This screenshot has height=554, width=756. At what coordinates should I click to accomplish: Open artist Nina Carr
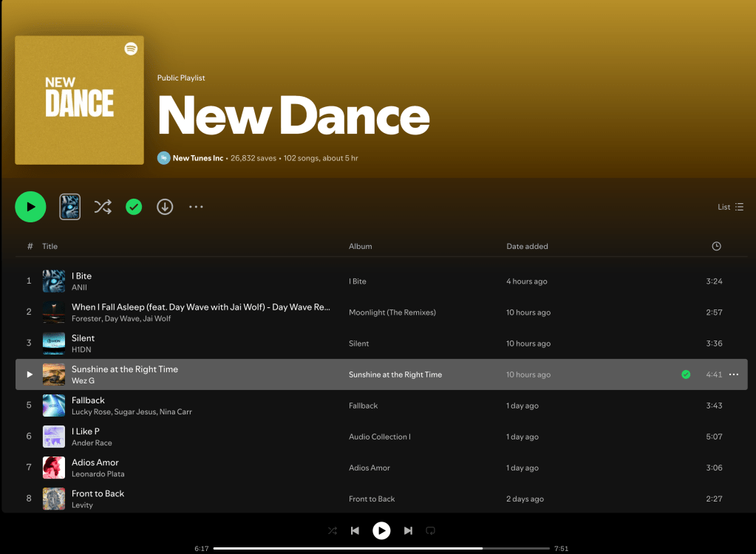pyautogui.click(x=175, y=412)
